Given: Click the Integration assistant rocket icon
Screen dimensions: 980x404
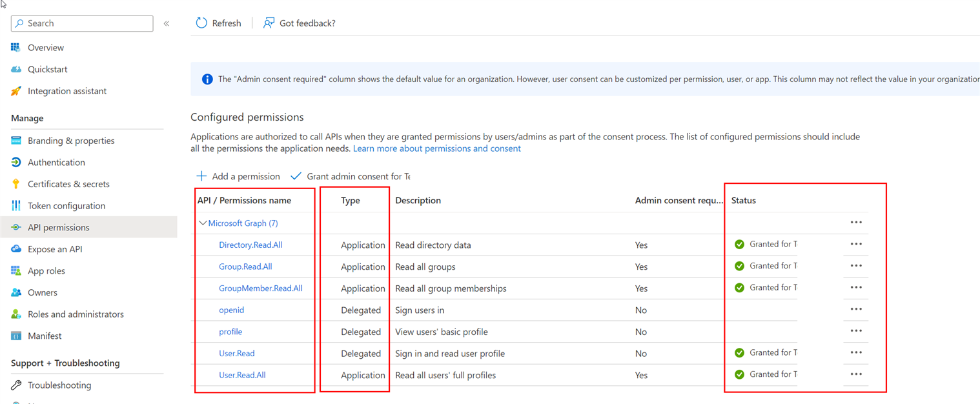Looking at the screenshot, I should coord(16,91).
